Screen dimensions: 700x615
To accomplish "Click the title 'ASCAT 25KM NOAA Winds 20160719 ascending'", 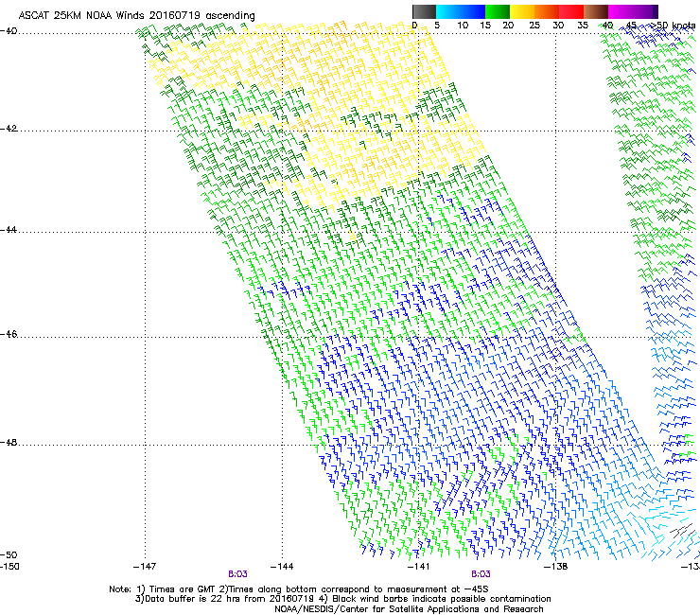I will [x=136, y=15].
